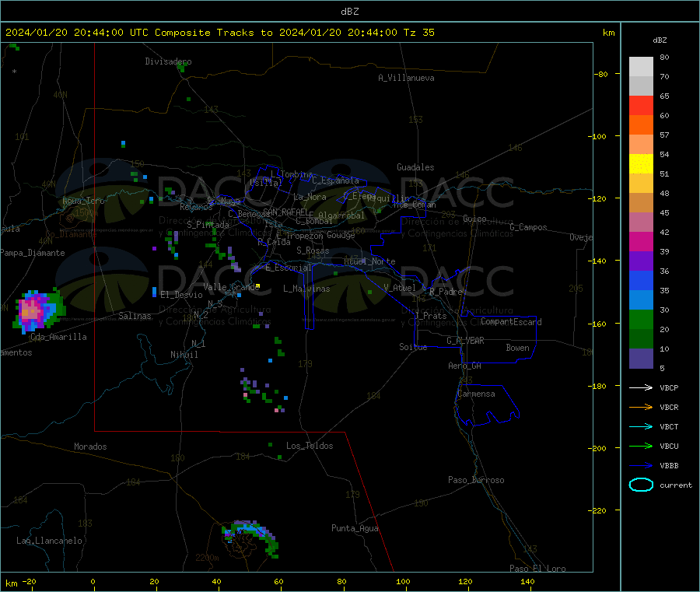
Task: Click the 140 km horizontal axis tick
Action: [x=527, y=581]
